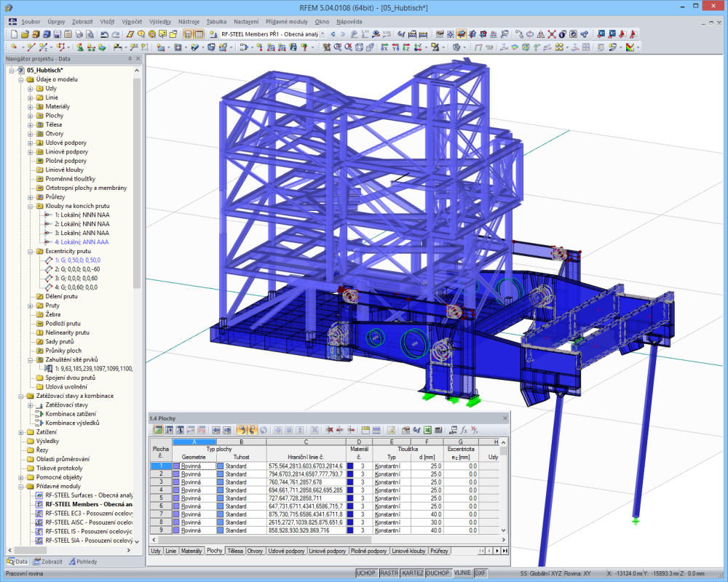Screen dimensions: 728x582
Task: Click the Export to Excel icon in Plochy panel
Action: point(427,431)
